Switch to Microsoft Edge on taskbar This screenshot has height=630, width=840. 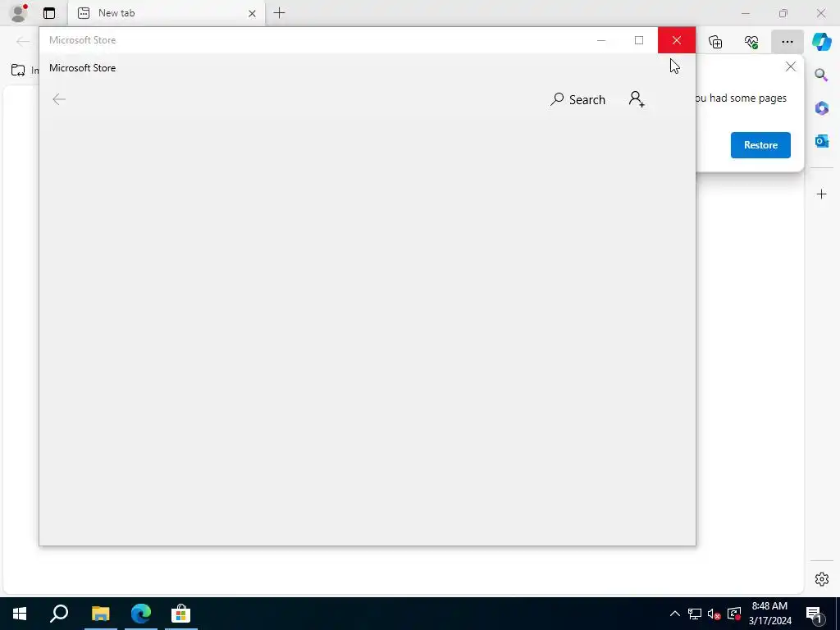141,614
